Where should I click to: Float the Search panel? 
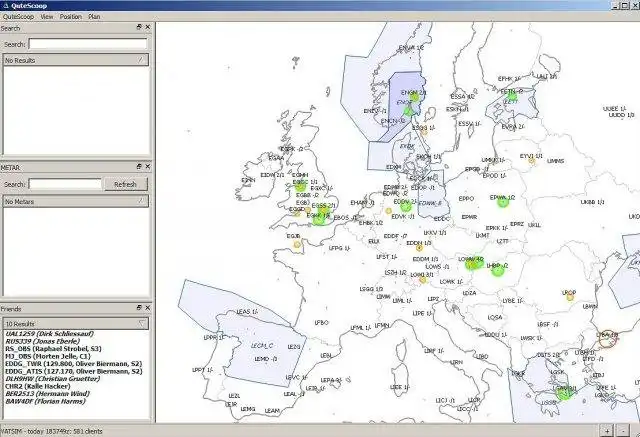click(139, 27)
